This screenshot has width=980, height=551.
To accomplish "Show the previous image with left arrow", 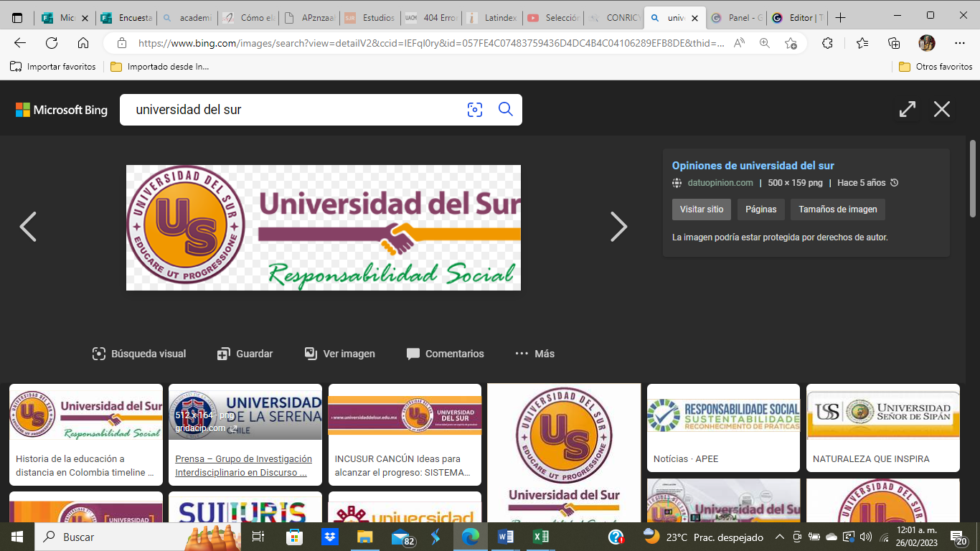I will [28, 227].
